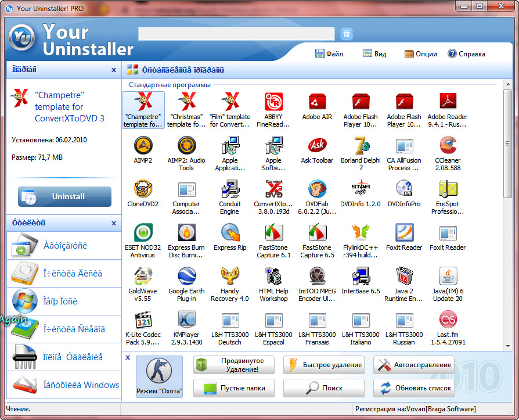Click the search input field

(236, 34)
